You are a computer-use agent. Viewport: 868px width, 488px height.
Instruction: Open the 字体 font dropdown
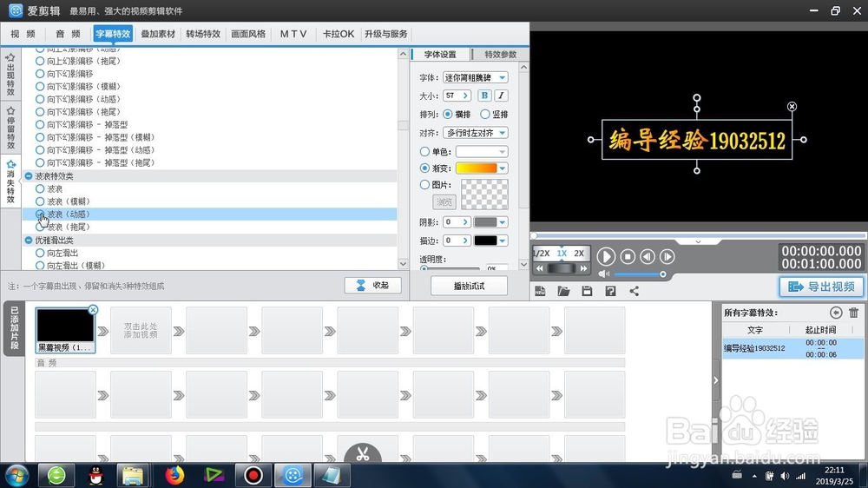(x=502, y=77)
